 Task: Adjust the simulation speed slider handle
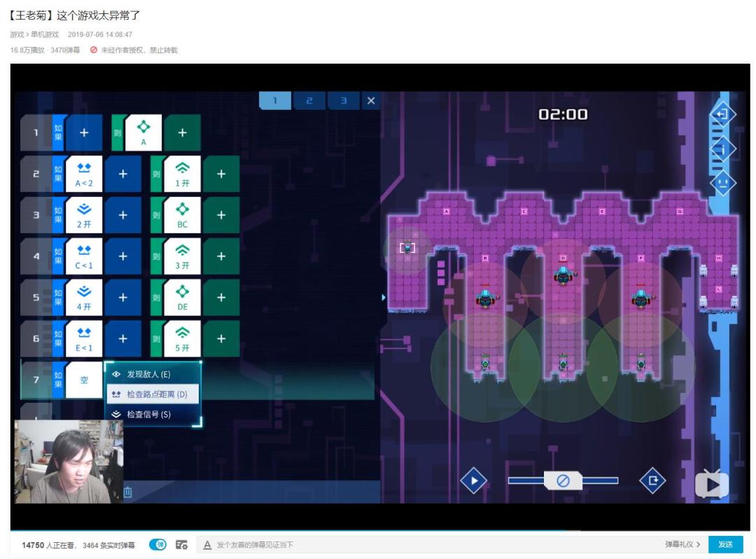[x=563, y=481]
